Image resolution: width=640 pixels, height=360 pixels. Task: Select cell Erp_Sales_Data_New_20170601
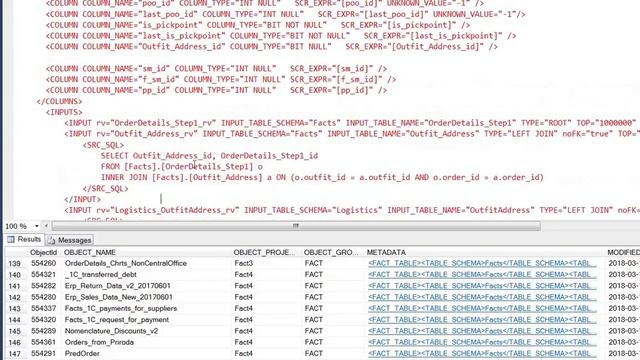118,297
